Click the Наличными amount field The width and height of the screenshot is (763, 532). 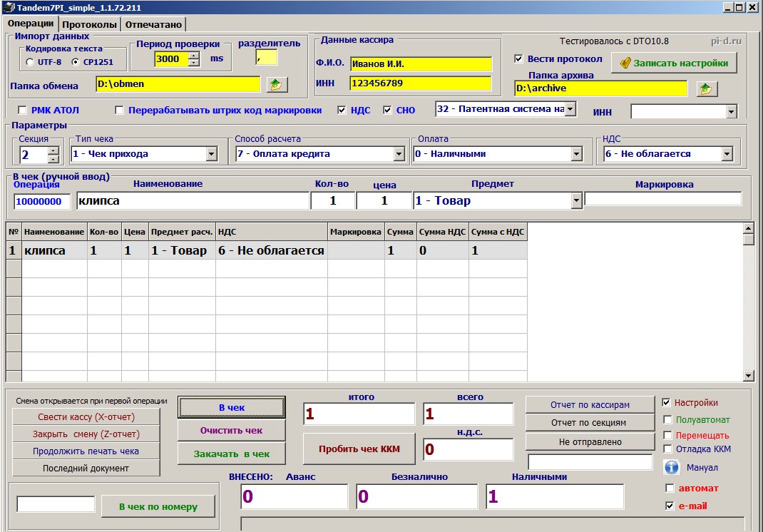click(x=555, y=496)
